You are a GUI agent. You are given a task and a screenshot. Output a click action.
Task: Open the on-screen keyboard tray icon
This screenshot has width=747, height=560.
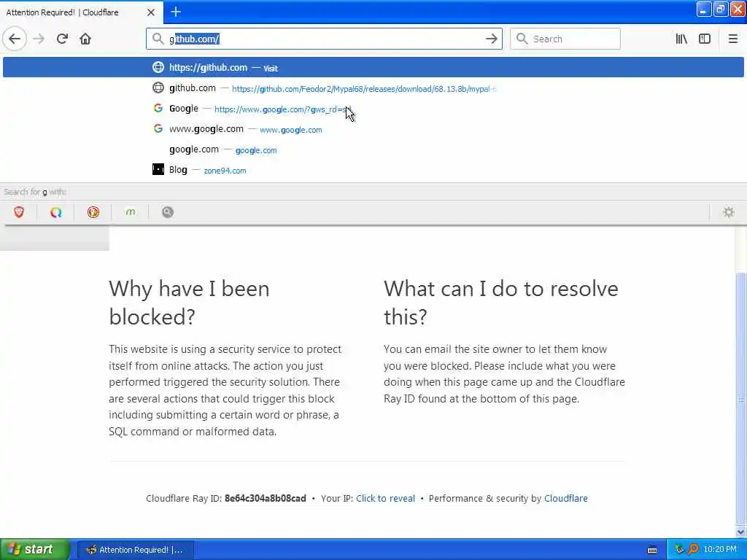[652, 550]
